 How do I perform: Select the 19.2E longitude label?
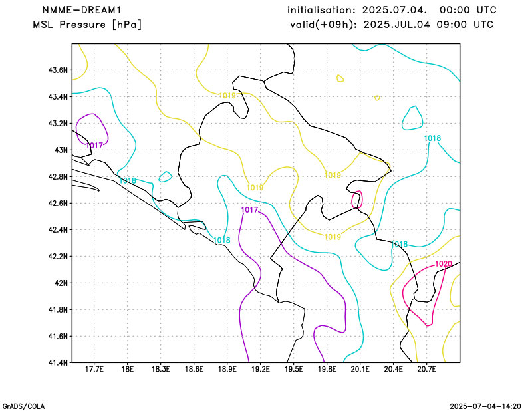[x=260, y=369]
